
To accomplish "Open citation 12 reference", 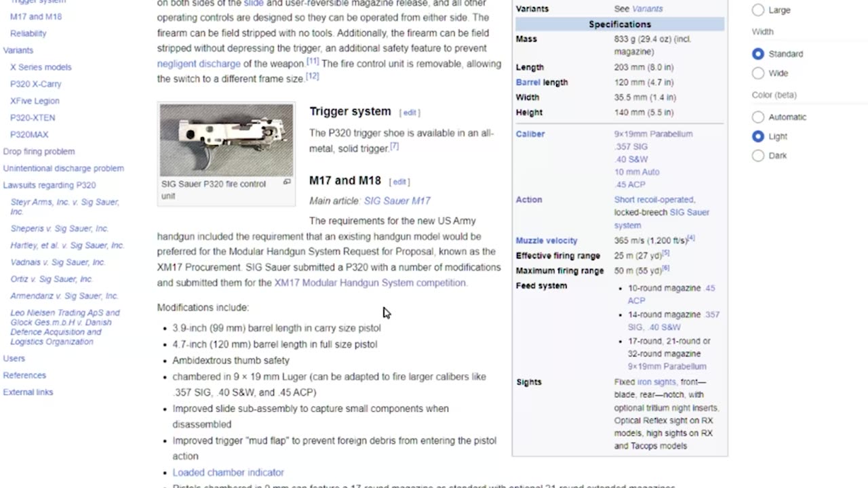I will 313,77.
